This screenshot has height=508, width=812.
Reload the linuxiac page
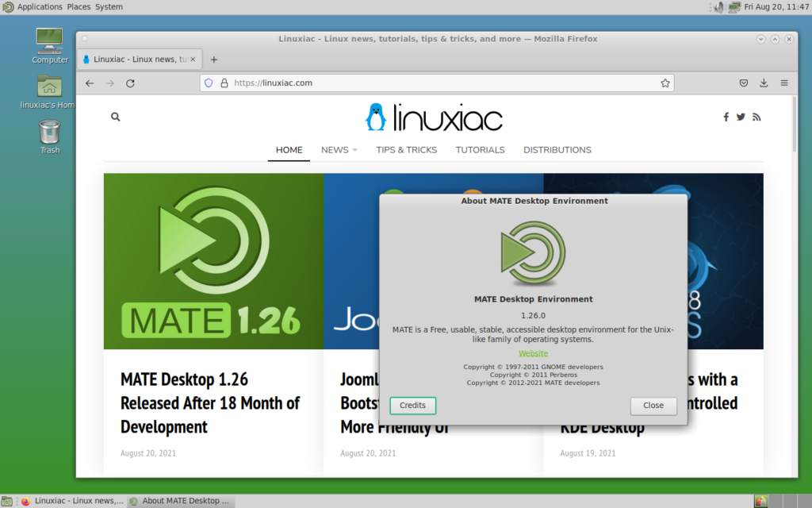130,83
